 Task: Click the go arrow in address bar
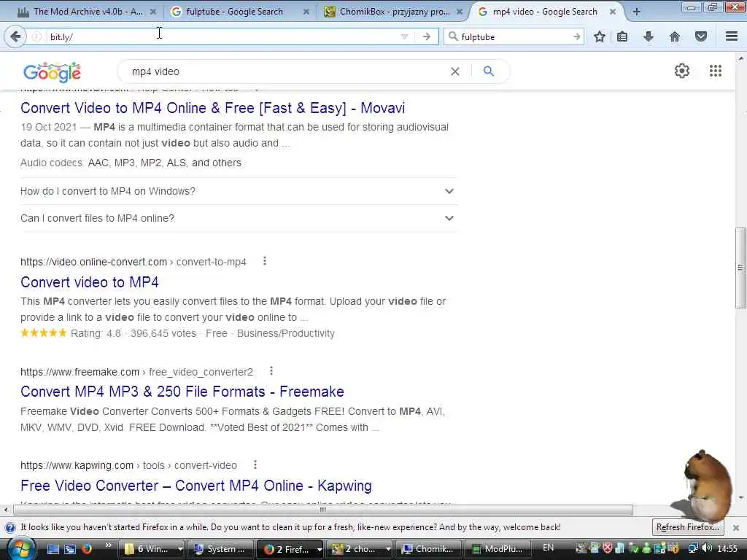(426, 36)
